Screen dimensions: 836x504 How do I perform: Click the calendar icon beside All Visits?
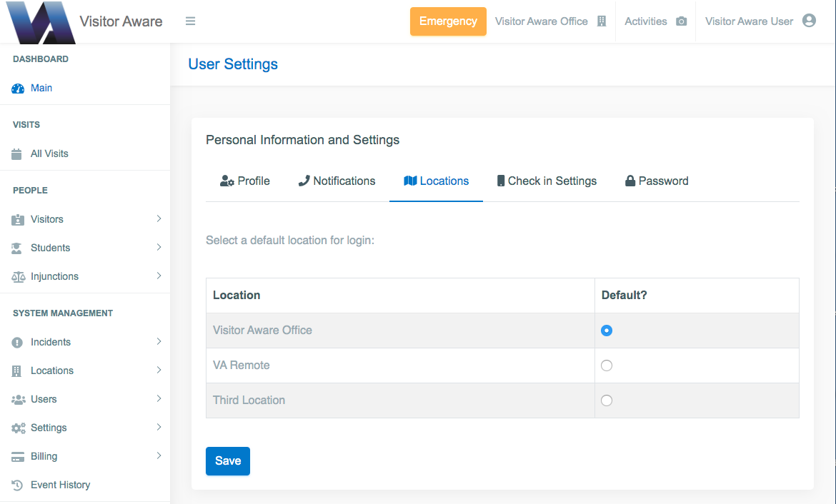click(16, 154)
